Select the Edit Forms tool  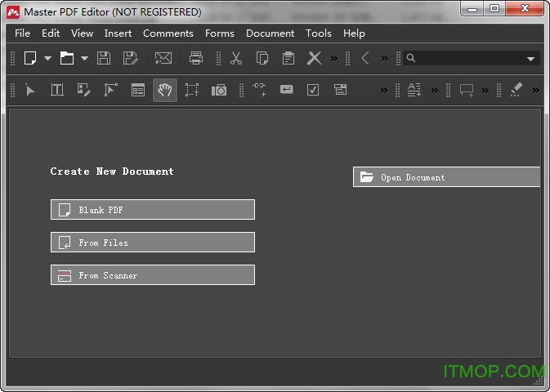(138, 90)
